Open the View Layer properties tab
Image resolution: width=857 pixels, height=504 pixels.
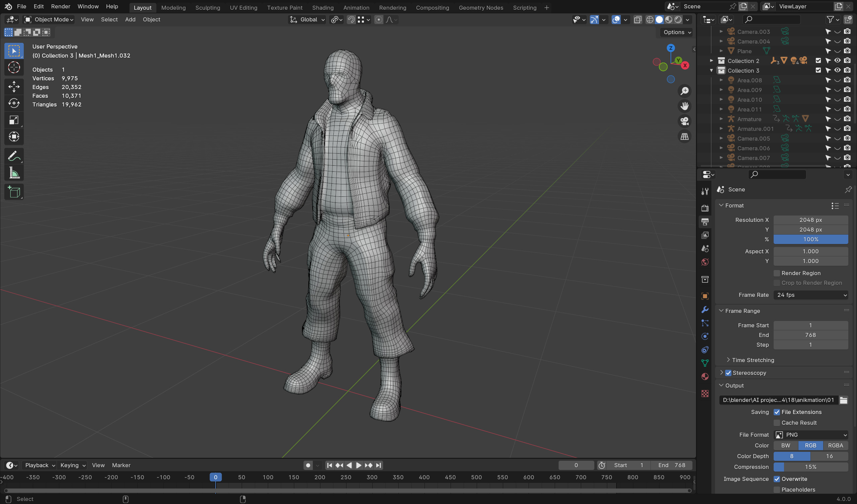(x=705, y=235)
